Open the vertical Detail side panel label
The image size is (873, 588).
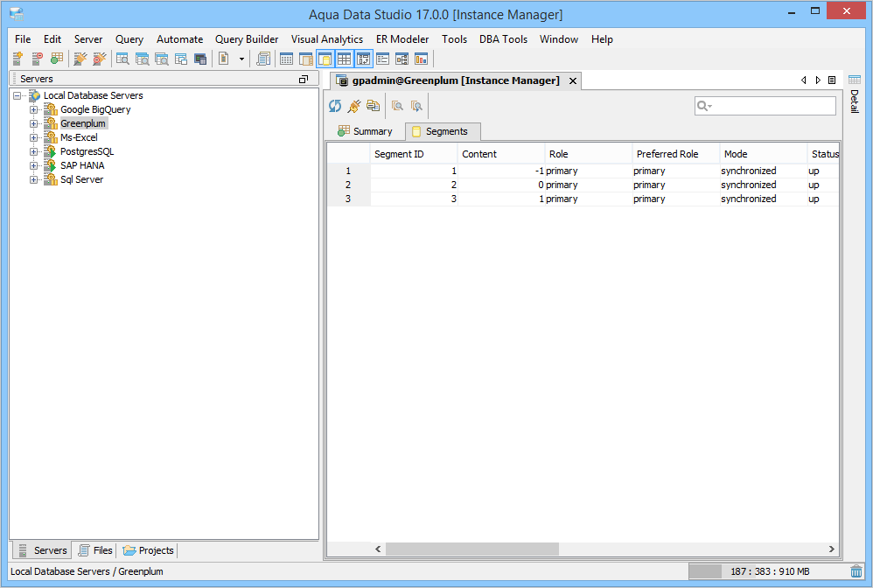tap(855, 101)
